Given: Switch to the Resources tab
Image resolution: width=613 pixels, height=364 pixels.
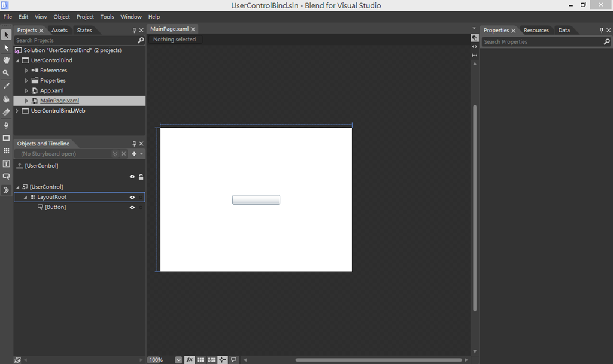Looking at the screenshot, I should [x=536, y=30].
